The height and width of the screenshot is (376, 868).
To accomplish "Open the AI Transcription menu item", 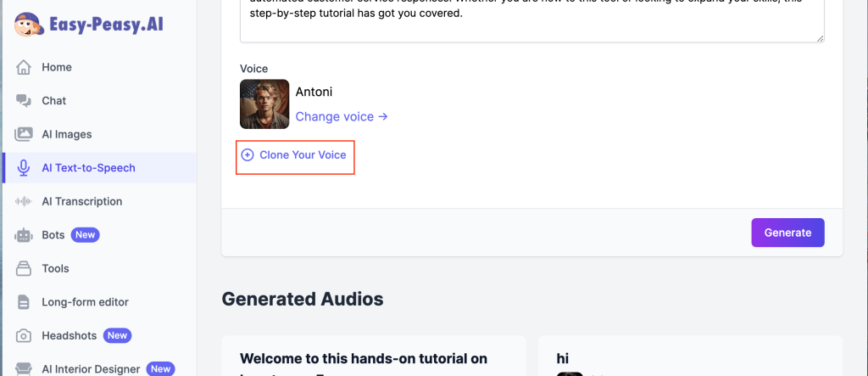I will click(81, 201).
